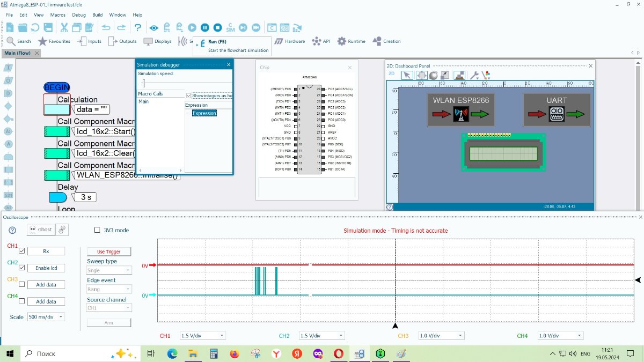Image resolution: width=644 pixels, height=362 pixels.
Task: Open the Hardware component category
Action: (289, 41)
